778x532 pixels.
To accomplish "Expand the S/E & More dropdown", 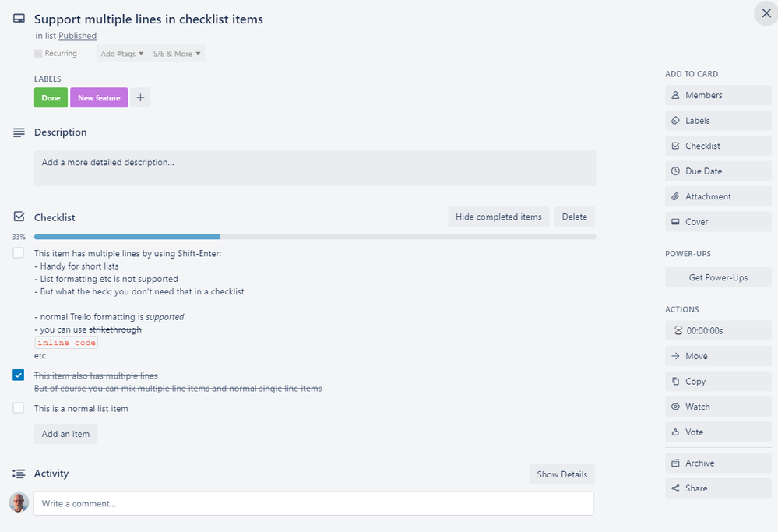I will click(177, 54).
